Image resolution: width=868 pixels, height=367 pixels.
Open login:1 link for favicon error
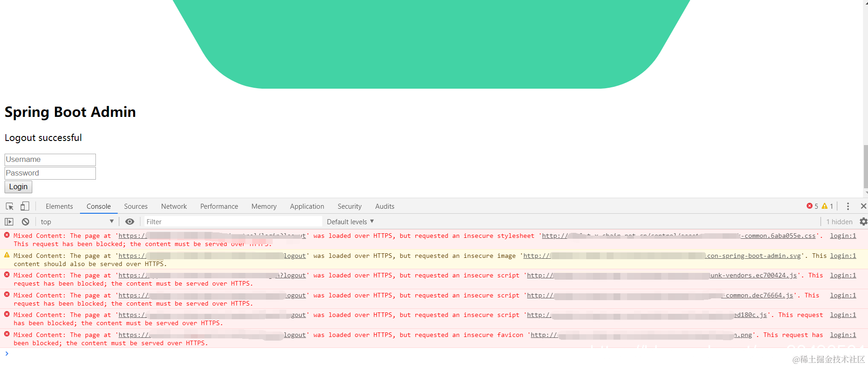click(x=843, y=335)
